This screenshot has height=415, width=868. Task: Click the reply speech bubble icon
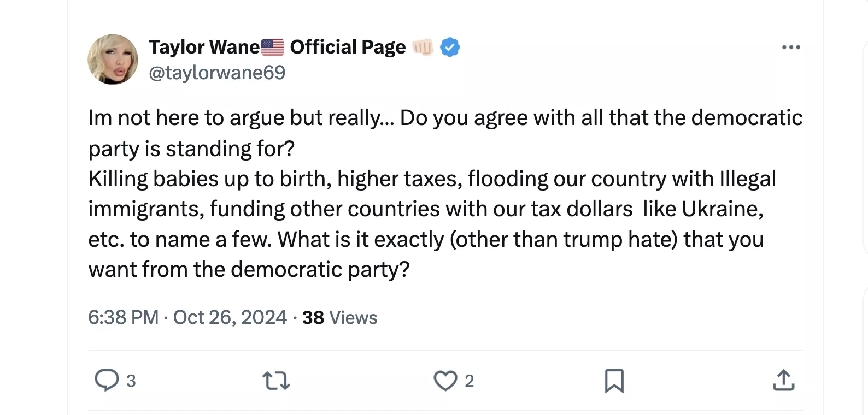coord(107,380)
